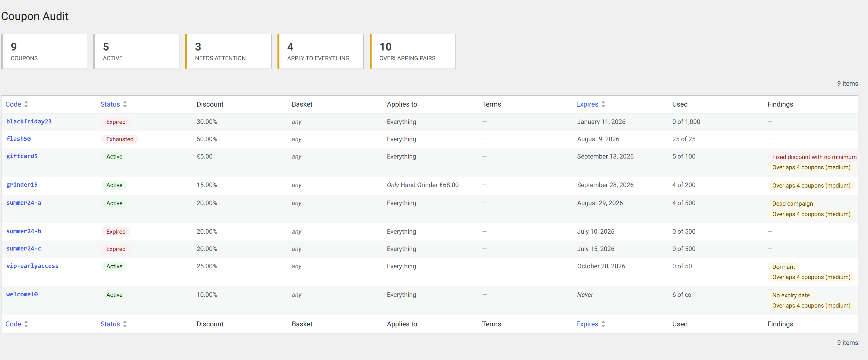Viewport: 868px width, 360px height.
Task: Click the 'Dead campaign' finding tag
Action: 792,204
